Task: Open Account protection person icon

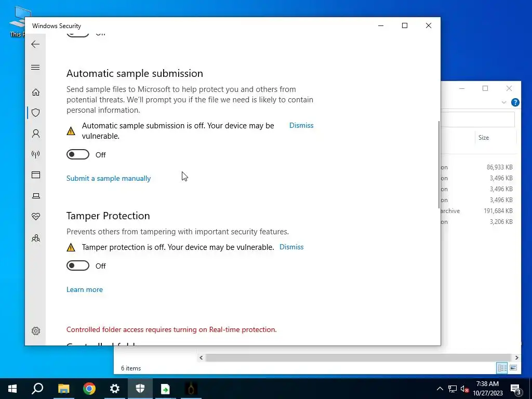Action: click(36, 134)
